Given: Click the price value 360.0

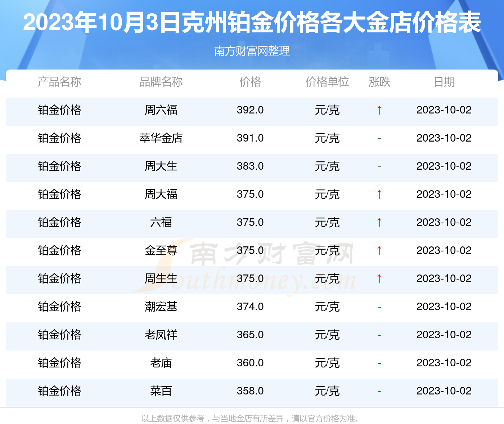Looking at the screenshot, I should [250, 363].
